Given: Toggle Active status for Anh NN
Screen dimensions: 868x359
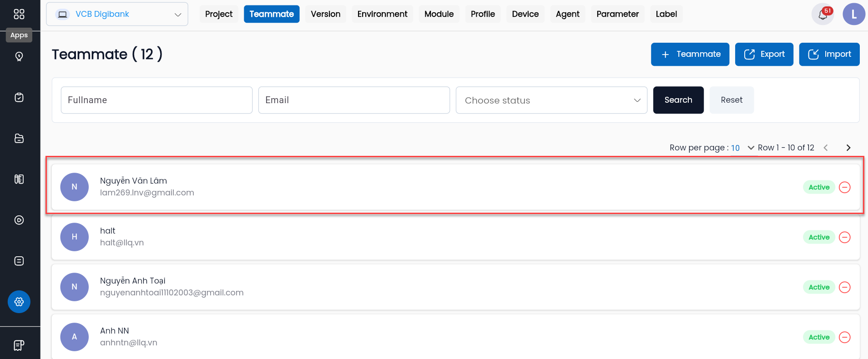Looking at the screenshot, I should coord(819,337).
